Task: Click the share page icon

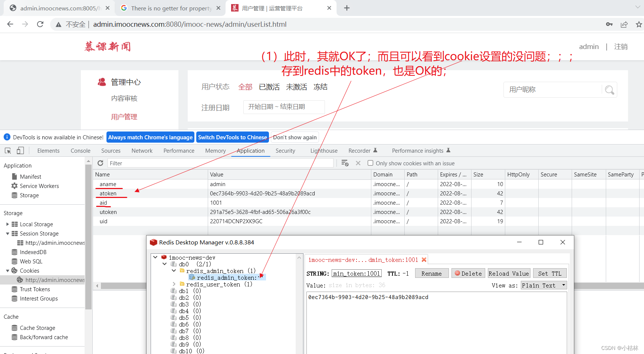Action: [x=624, y=24]
